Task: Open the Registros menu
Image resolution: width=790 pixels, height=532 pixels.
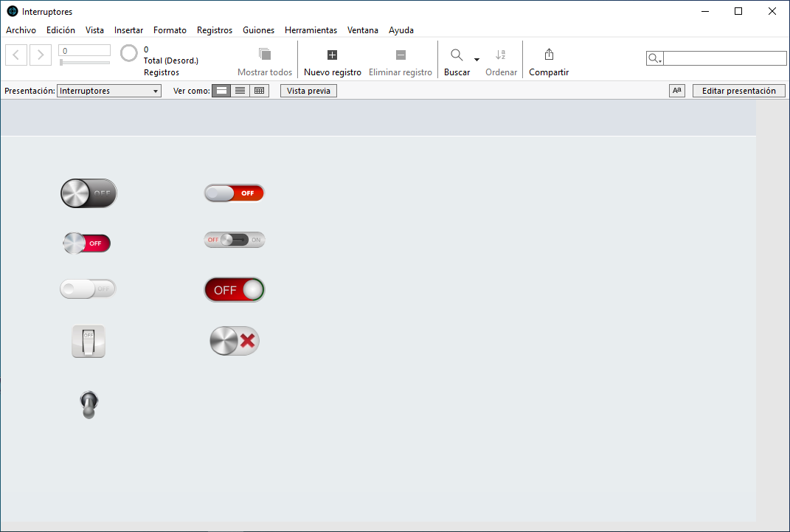Action: 214,30
